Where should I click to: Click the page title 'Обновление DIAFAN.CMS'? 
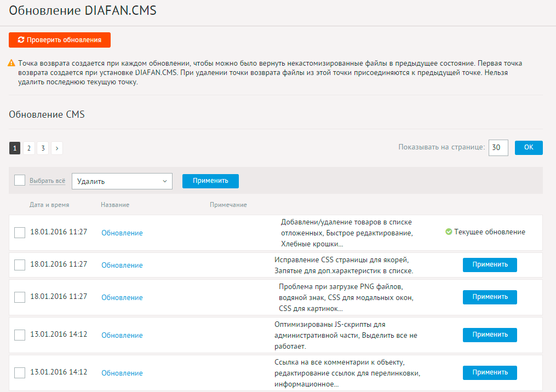pos(83,10)
